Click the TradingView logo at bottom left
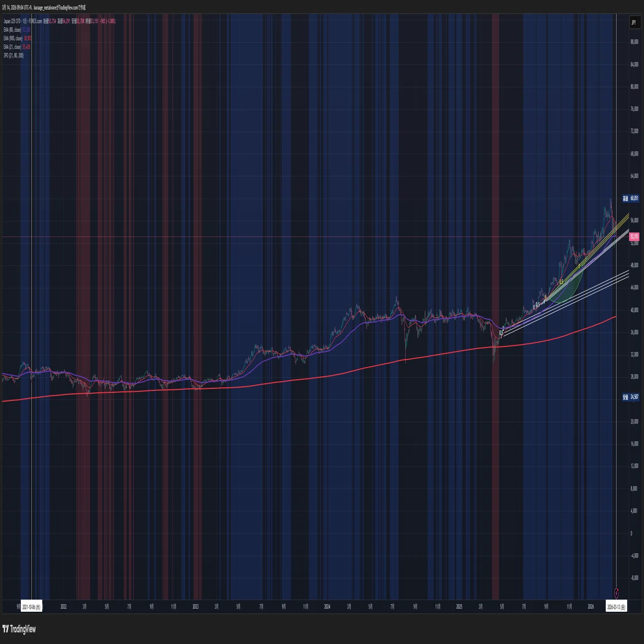The image size is (644, 644). [x=19, y=629]
